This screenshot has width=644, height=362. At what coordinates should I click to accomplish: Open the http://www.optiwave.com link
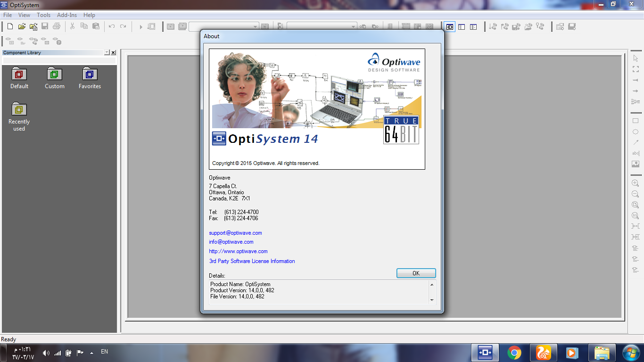[x=238, y=251]
